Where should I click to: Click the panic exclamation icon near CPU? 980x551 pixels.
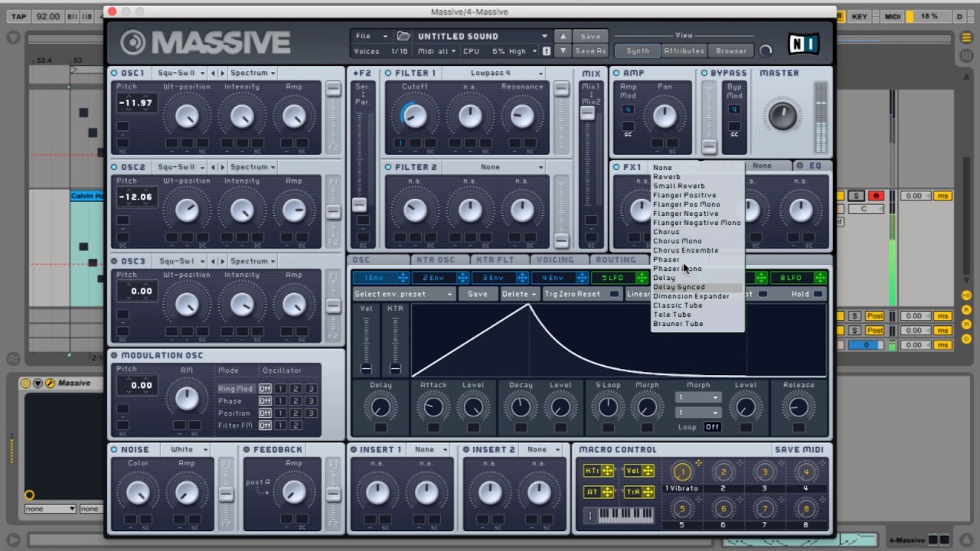tap(547, 51)
